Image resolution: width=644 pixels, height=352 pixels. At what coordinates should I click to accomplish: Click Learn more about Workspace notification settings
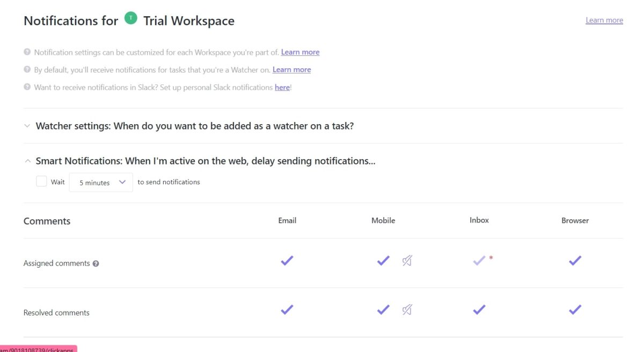tap(300, 52)
